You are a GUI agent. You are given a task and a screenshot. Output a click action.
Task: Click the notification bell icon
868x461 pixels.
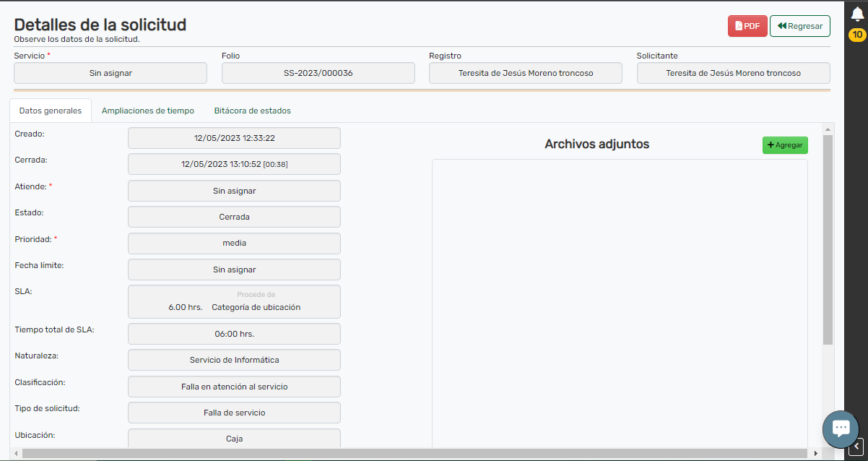pos(857,14)
